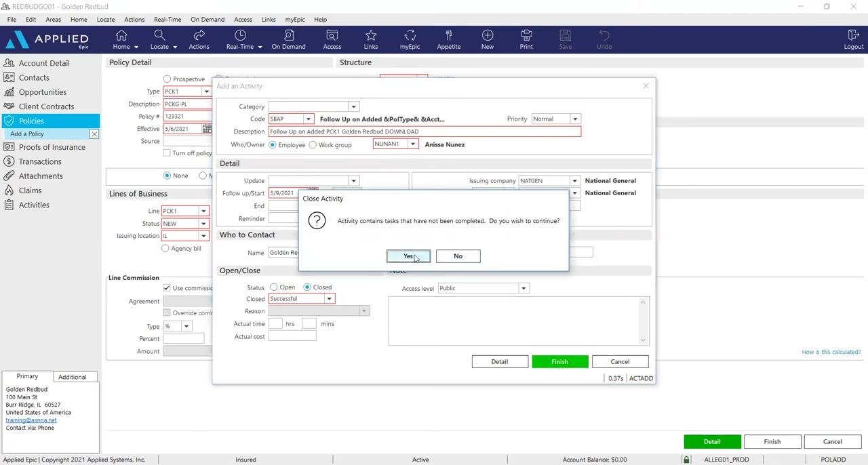Click No in Close Activity prompt
868x465 pixels.
coord(458,256)
